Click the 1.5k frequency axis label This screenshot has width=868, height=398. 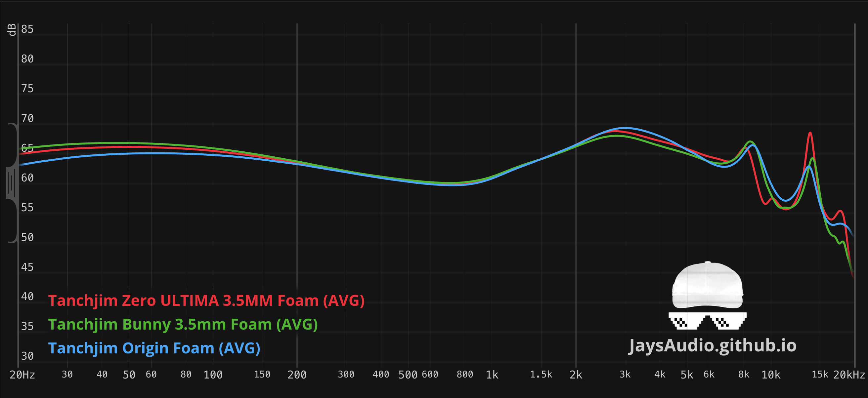tap(541, 375)
